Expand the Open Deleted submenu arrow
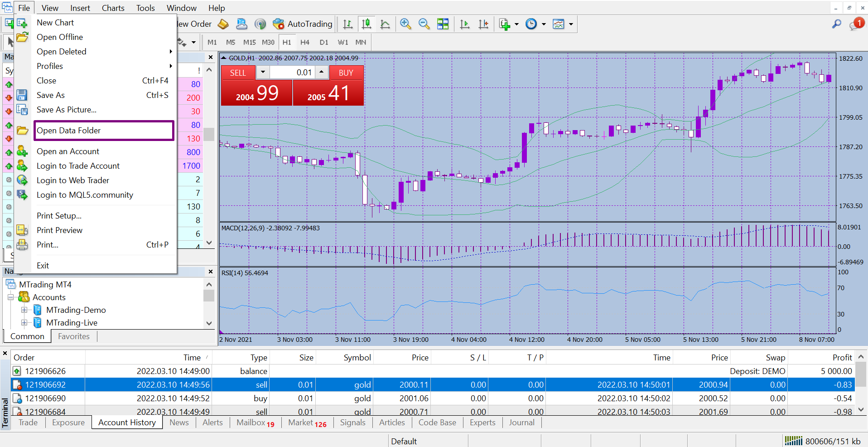The height and width of the screenshot is (447, 868). pyautogui.click(x=171, y=52)
